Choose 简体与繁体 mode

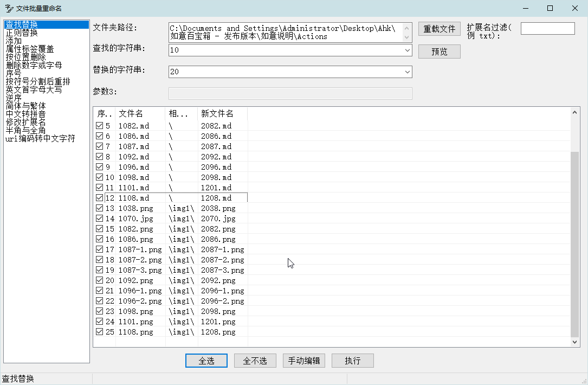25,106
